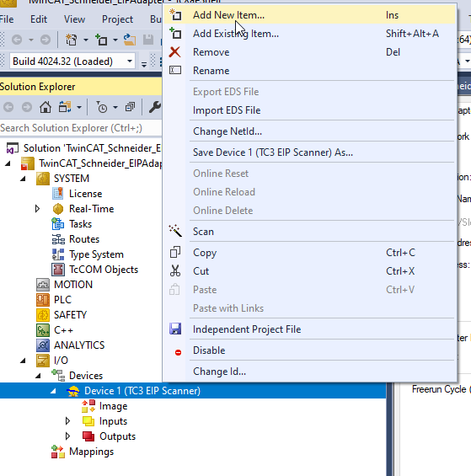
Task: Select the C++ node
Action: 63,330
